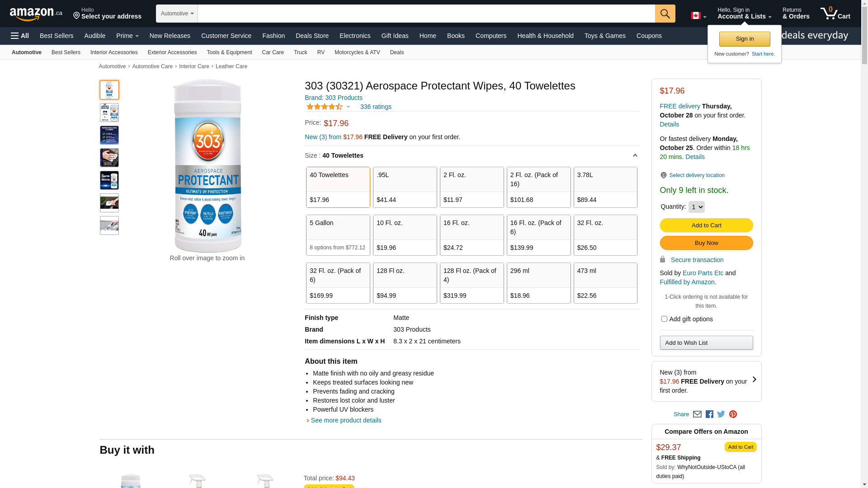This screenshot has width=868, height=488.
Task: Open the Best Sellers nav item
Action: tap(57, 36)
